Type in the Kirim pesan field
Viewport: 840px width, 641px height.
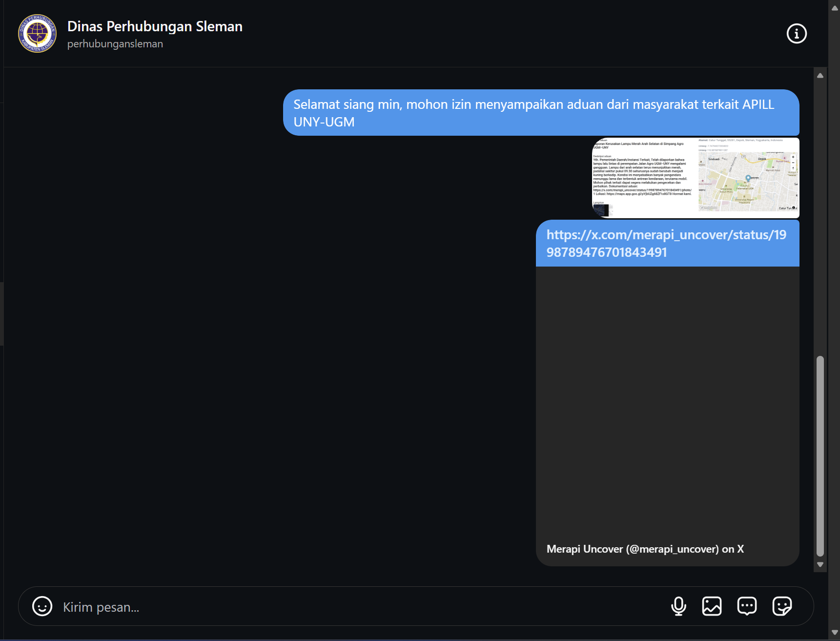tap(342, 607)
